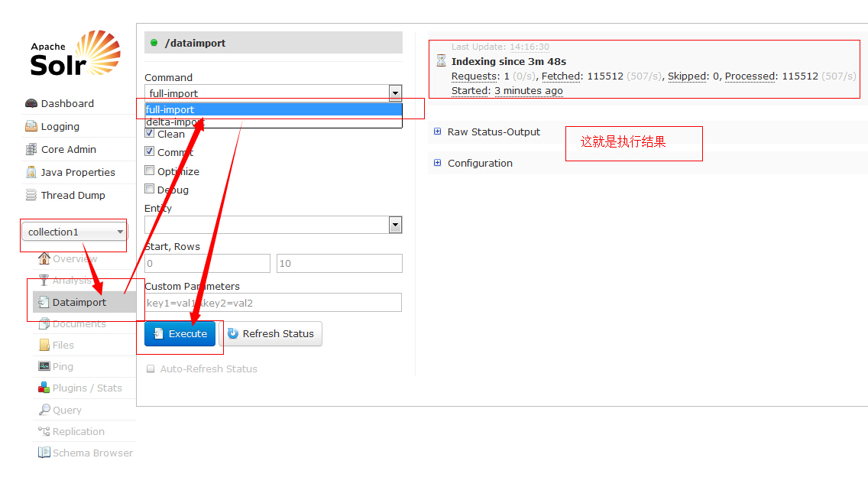The height and width of the screenshot is (500, 868).
Task: Click the 'Last Update: 14:16:30' text
Action: pyautogui.click(x=500, y=47)
